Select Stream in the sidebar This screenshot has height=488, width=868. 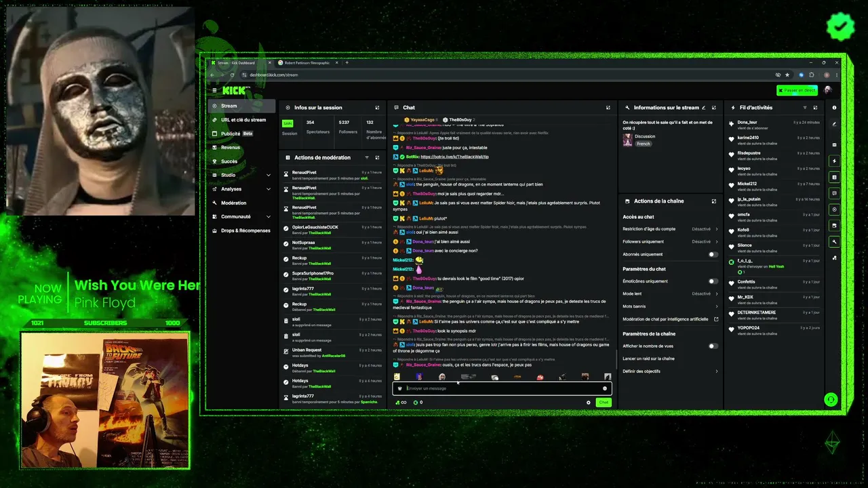(x=241, y=106)
